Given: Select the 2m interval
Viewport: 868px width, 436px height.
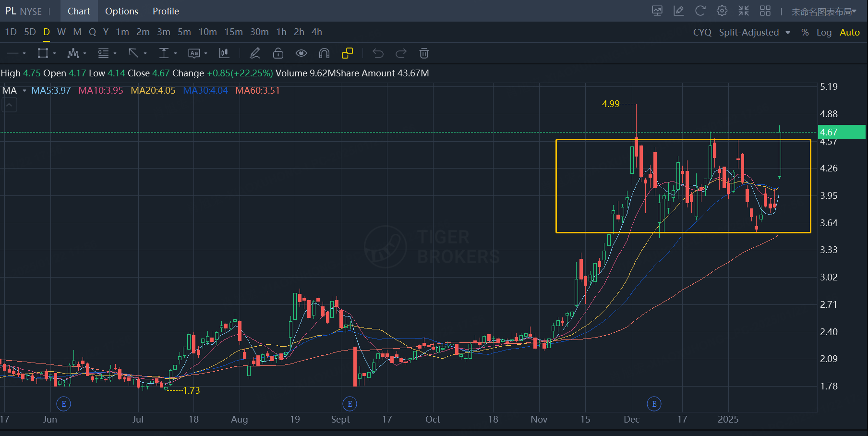Looking at the screenshot, I should pyautogui.click(x=143, y=32).
